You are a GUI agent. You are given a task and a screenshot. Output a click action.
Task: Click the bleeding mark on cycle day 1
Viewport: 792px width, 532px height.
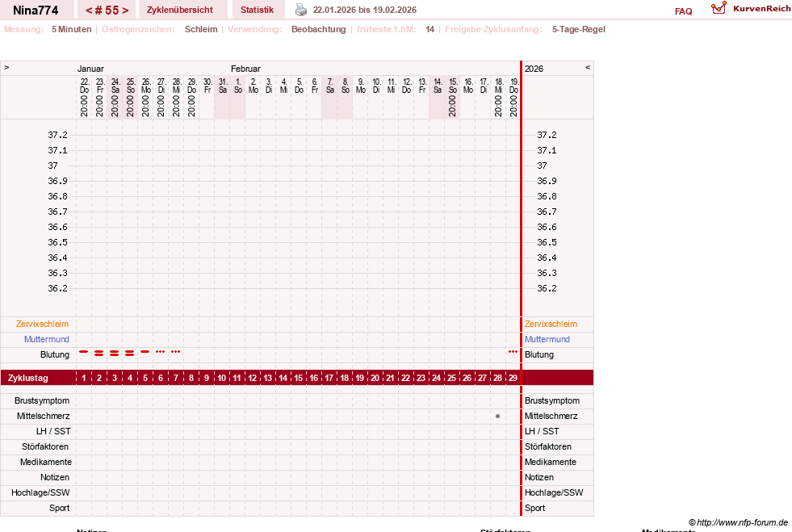pos(84,352)
